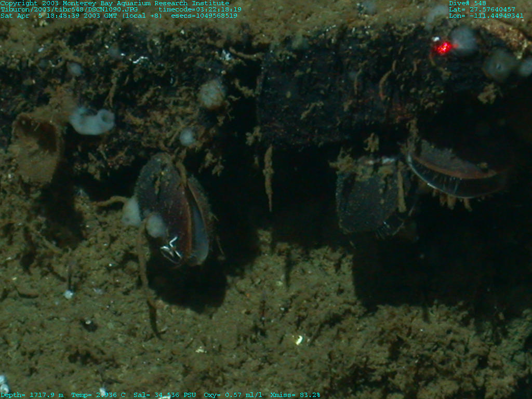Click the Depth= 1717.9 m readout
This screenshot has height=399, width=532.
[32, 395]
